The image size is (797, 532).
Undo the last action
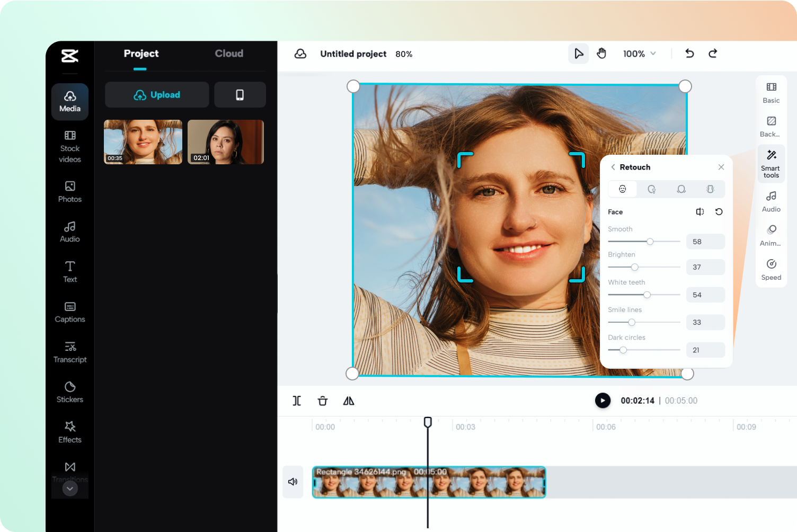point(689,54)
